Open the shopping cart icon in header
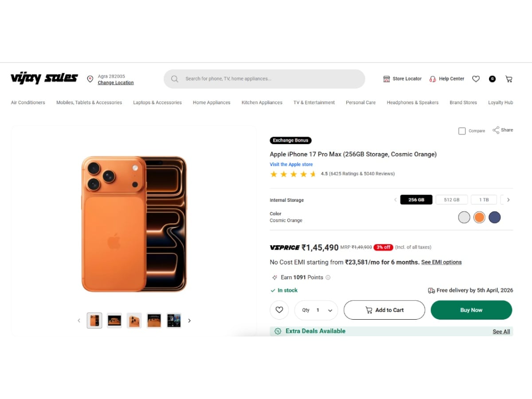Image resolution: width=532 pixels, height=399 pixels. click(509, 79)
